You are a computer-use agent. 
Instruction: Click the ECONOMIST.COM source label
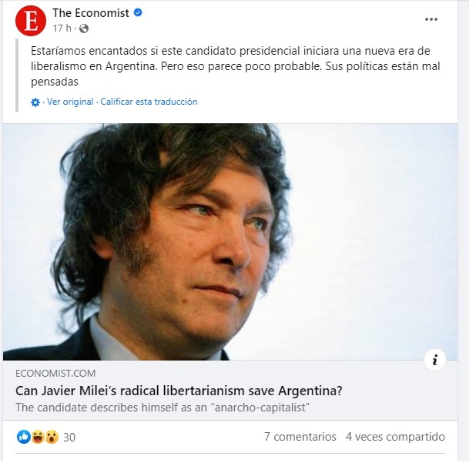point(55,373)
